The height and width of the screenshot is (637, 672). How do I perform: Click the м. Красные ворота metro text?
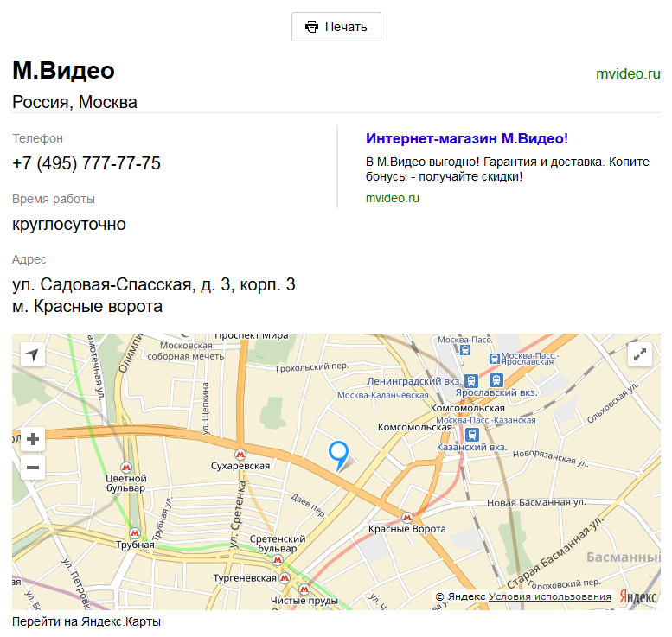pos(87,306)
